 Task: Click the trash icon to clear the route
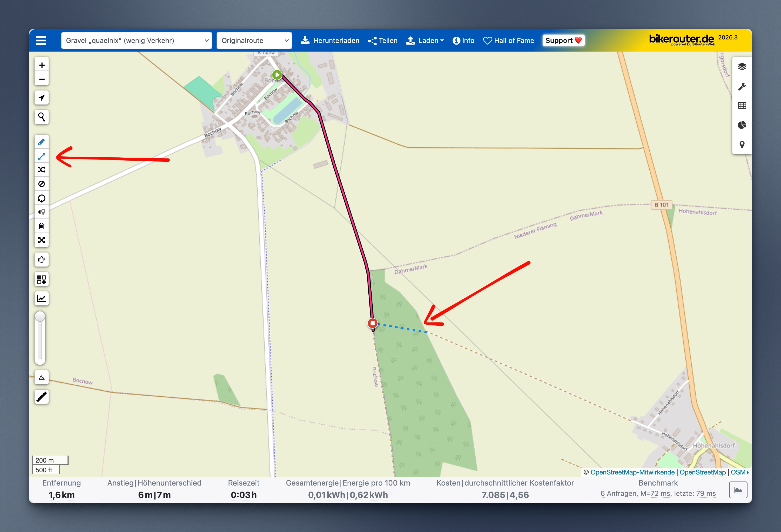pos(41,226)
